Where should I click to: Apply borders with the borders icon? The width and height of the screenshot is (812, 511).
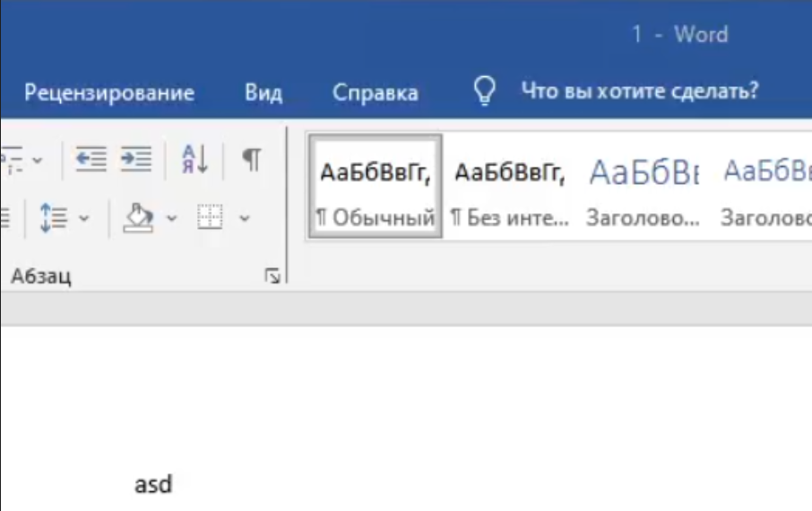tap(210, 217)
